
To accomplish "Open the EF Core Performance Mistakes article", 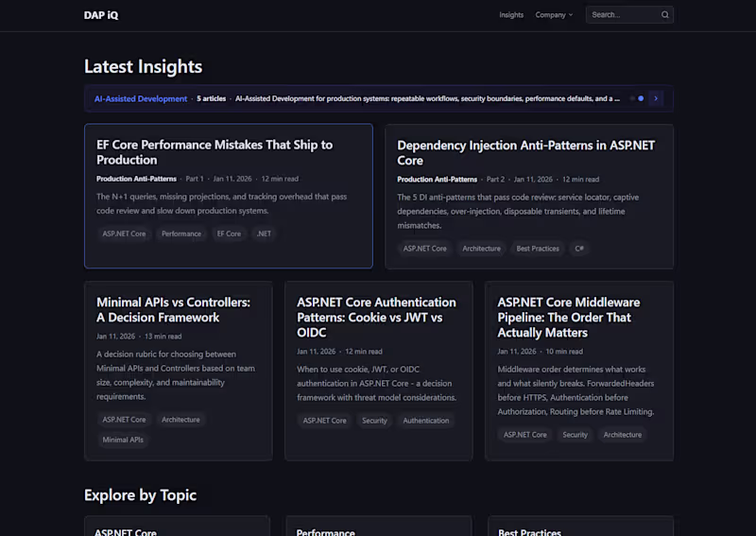I will pos(215,152).
